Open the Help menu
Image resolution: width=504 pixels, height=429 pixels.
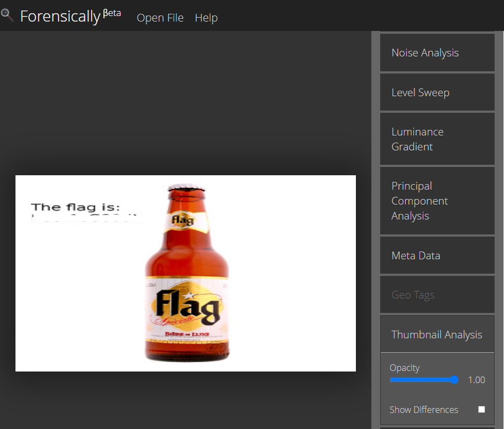pos(206,18)
